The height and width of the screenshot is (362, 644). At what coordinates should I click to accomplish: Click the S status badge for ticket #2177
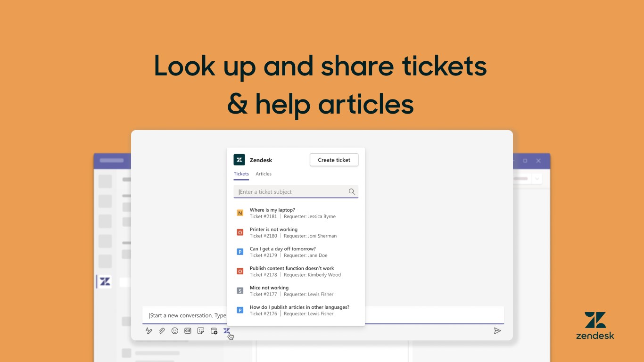240,291
